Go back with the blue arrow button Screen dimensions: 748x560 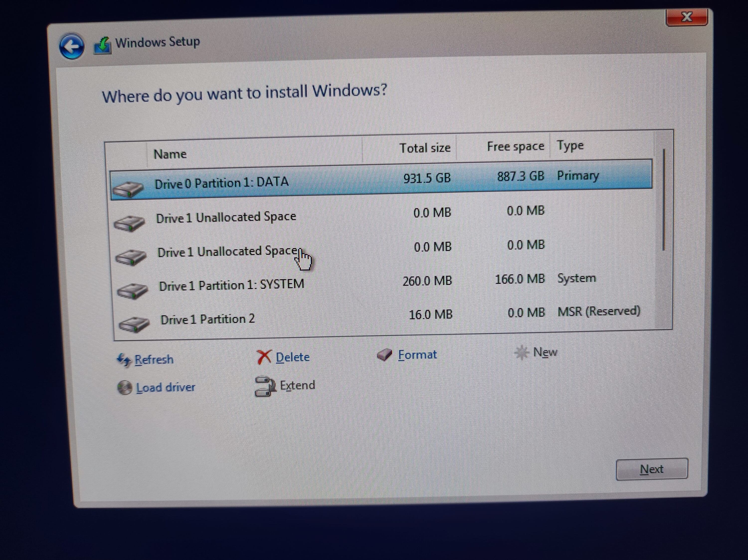click(x=71, y=46)
